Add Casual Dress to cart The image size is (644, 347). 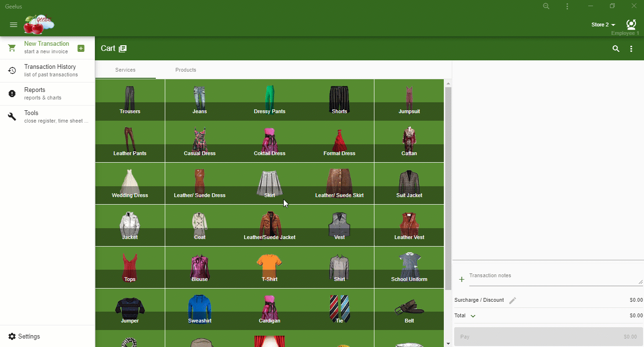(200, 142)
